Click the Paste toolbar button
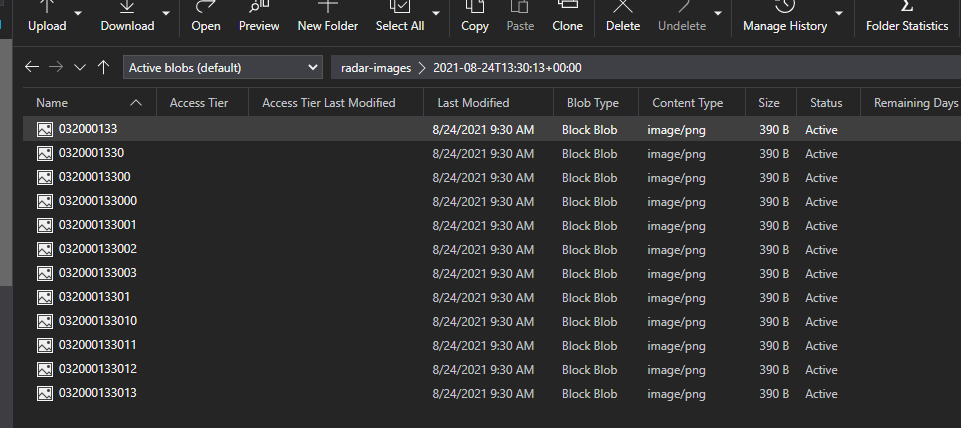 pos(520,17)
